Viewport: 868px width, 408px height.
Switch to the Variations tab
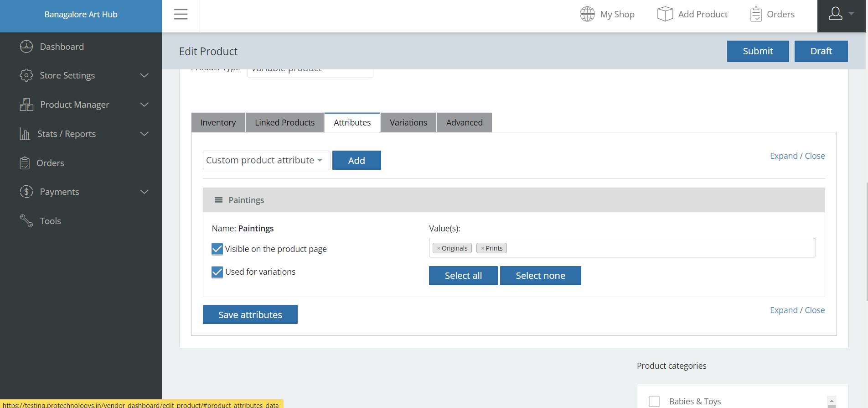click(408, 122)
